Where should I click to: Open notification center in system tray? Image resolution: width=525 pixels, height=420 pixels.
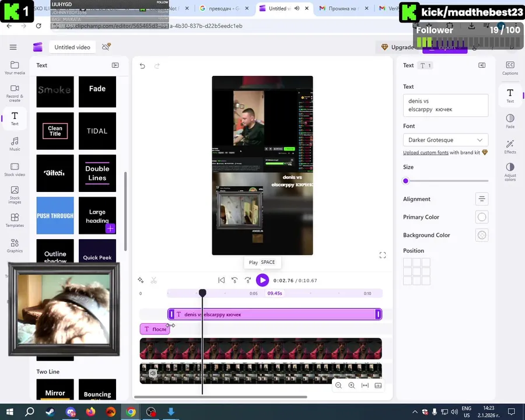[511, 412]
